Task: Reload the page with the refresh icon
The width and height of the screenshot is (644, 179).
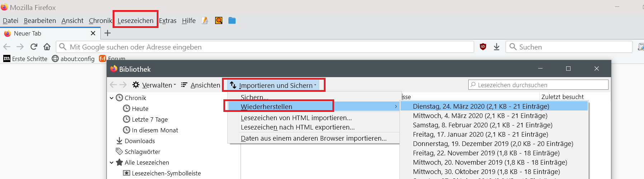Action: tap(34, 47)
